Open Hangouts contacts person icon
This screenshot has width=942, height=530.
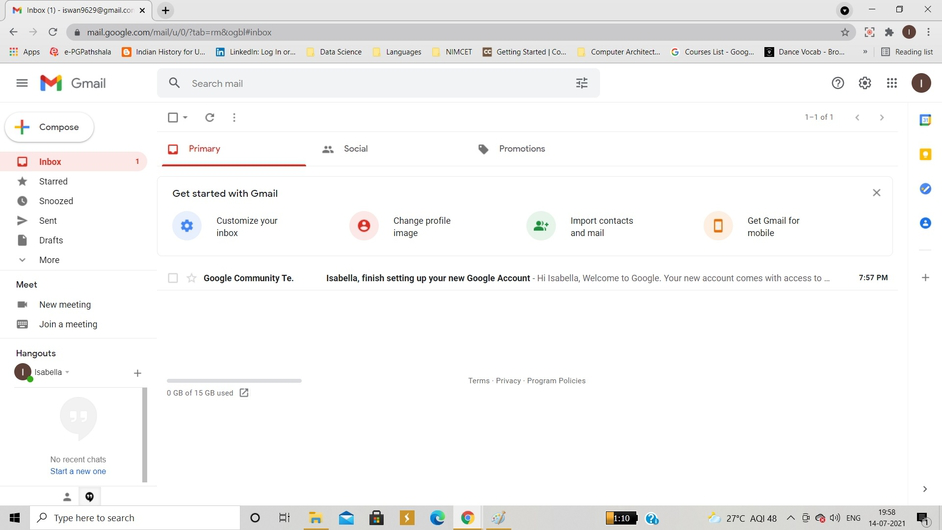67,497
